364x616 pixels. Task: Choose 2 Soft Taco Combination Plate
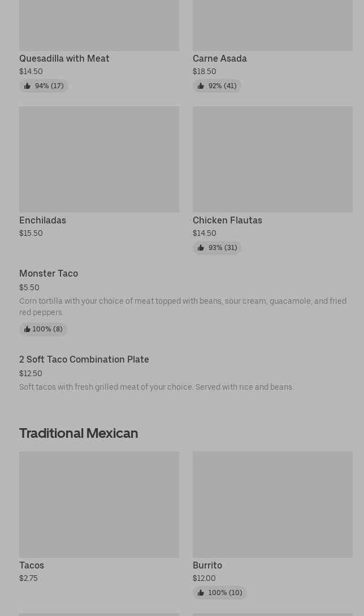coord(84,360)
